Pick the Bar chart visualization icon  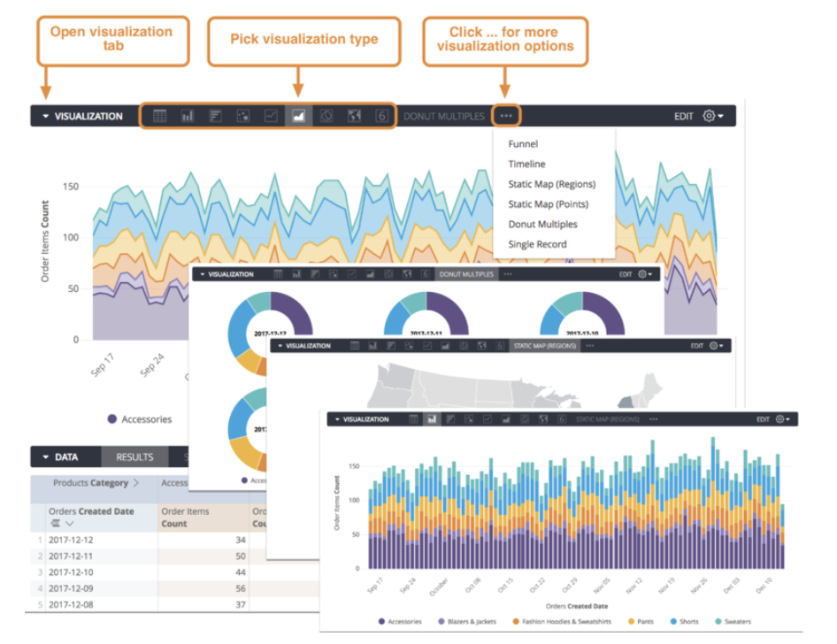point(215,116)
